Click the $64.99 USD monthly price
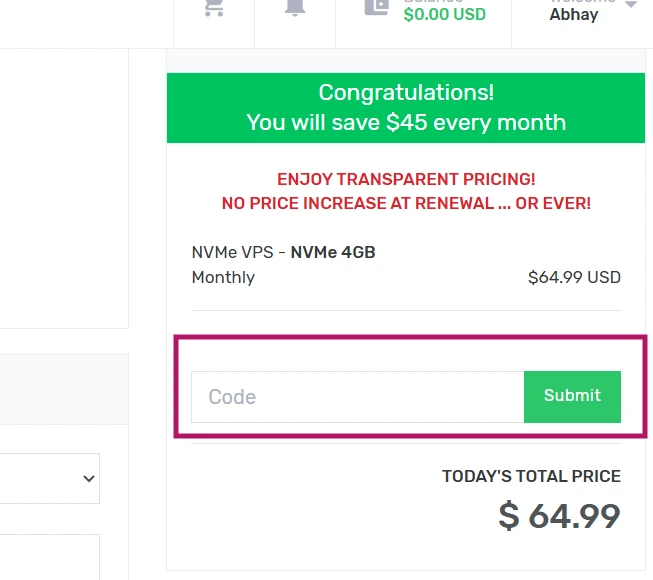This screenshot has width=653, height=580. [574, 277]
